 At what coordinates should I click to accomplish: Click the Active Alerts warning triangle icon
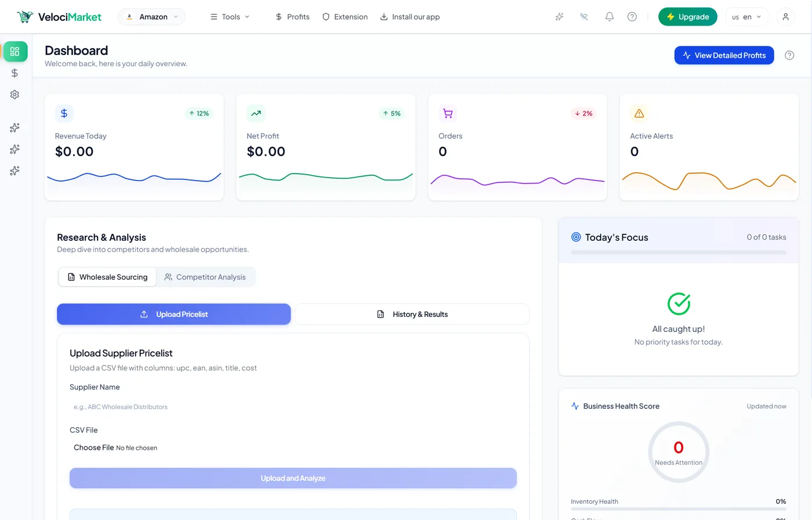click(639, 113)
